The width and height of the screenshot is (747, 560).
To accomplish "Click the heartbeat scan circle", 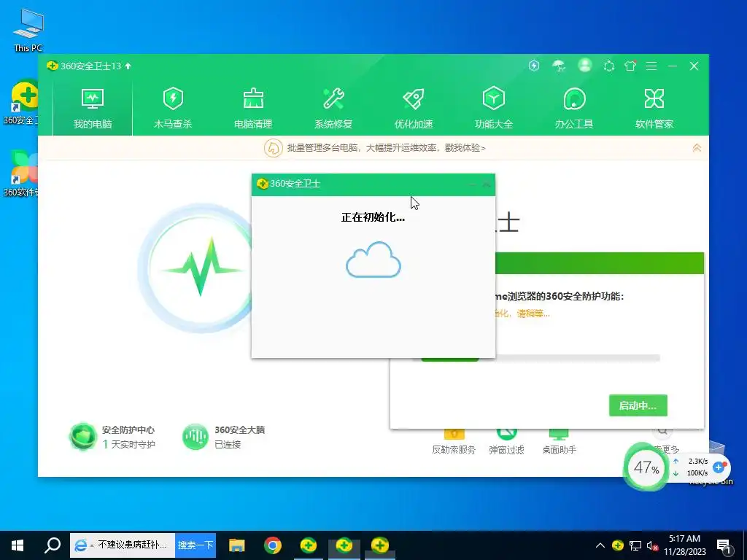I will pyautogui.click(x=201, y=268).
